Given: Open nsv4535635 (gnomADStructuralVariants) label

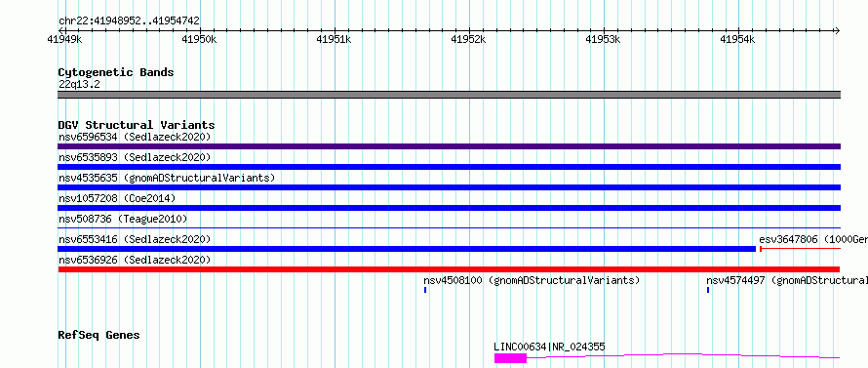Looking at the screenshot, I should 167,178.
